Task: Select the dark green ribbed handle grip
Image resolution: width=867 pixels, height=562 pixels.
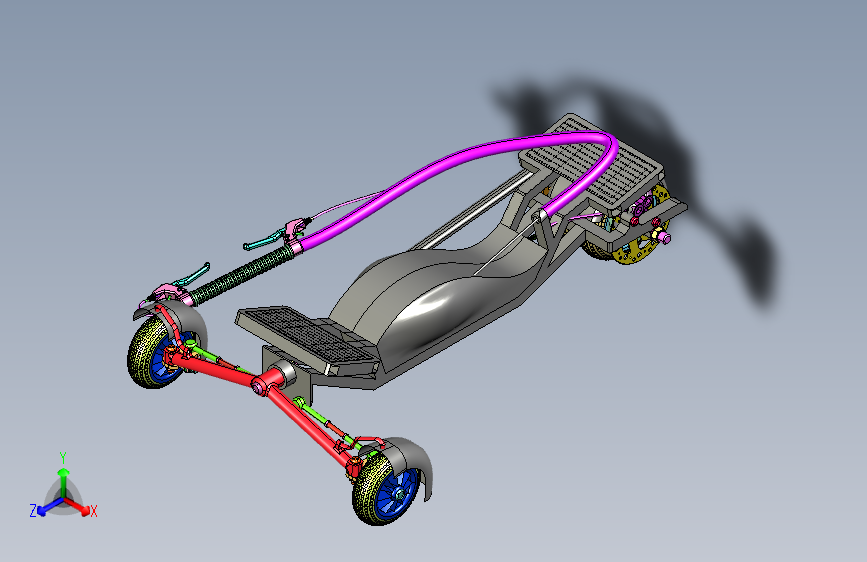Action: 242,275
